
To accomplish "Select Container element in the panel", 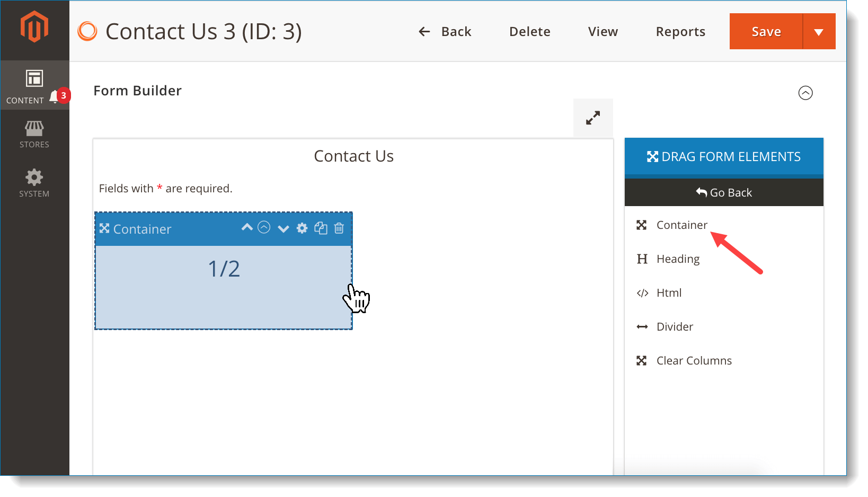I will coord(681,225).
